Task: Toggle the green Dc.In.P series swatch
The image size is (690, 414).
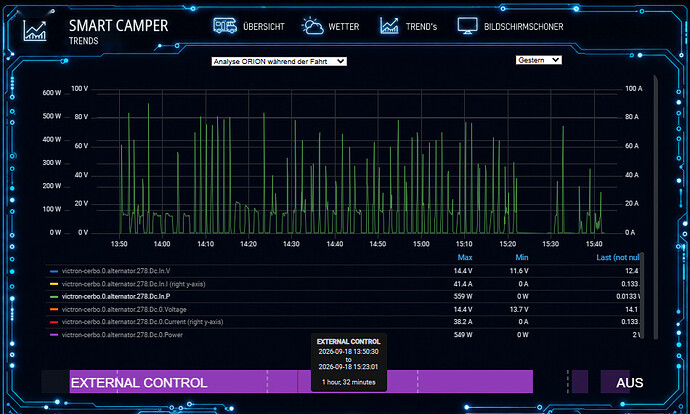Action: [55, 297]
